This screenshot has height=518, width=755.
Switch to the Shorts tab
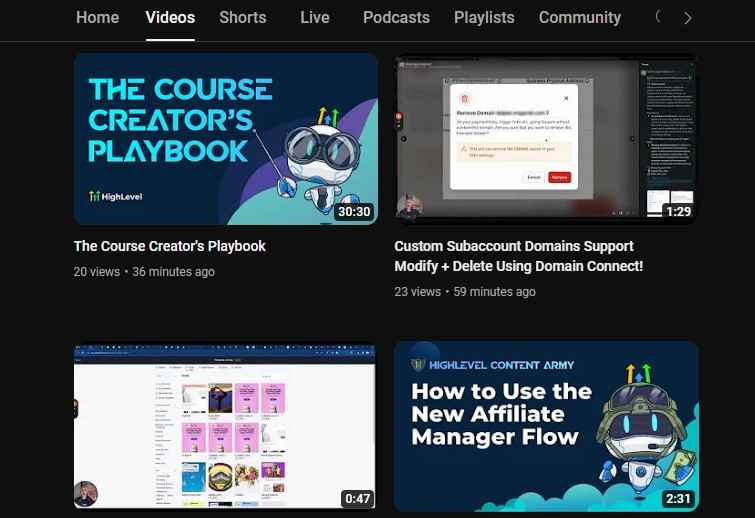[x=243, y=18]
